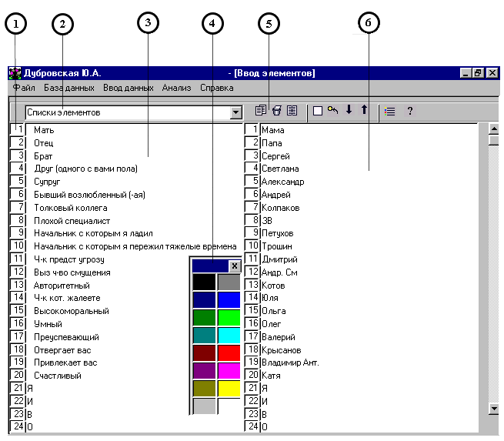
Task: Pick the magenta color swatch
Action: (x=229, y=371)
